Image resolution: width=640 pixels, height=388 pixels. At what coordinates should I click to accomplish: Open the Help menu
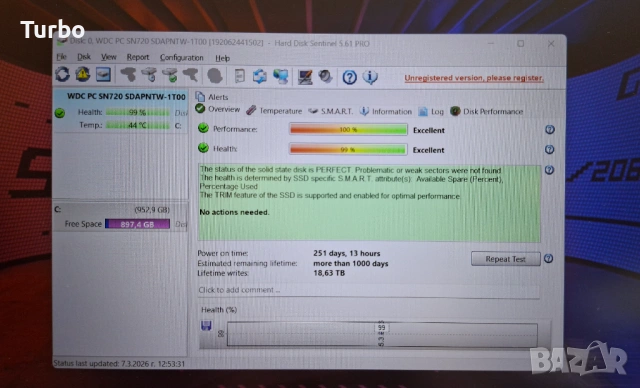pyautogui.click(x=222, y=58)
